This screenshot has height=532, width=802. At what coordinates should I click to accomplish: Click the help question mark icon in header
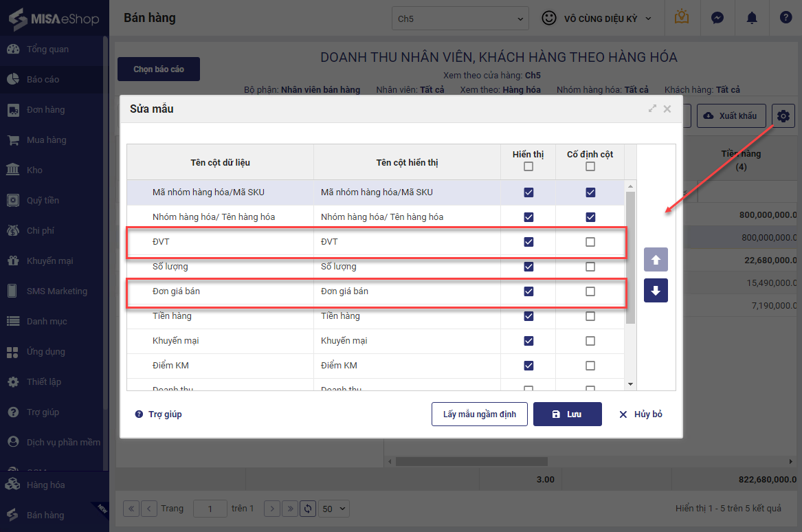[x=786, y=19]
